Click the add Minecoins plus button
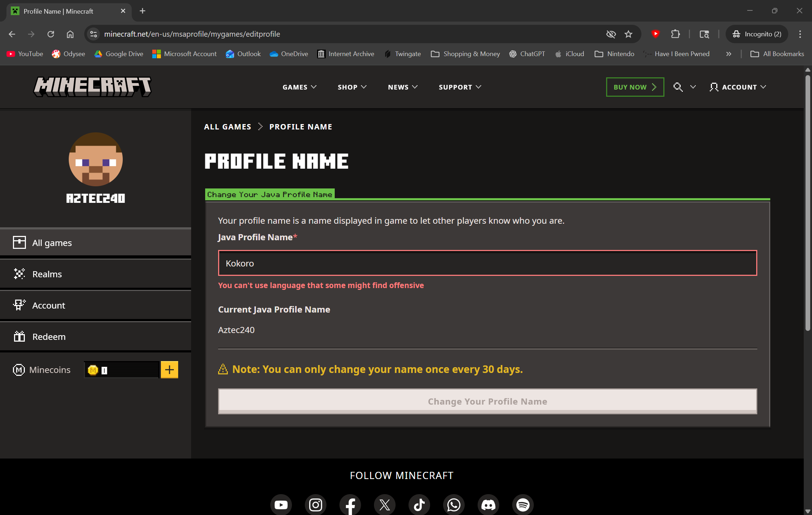 coord(169,370)
